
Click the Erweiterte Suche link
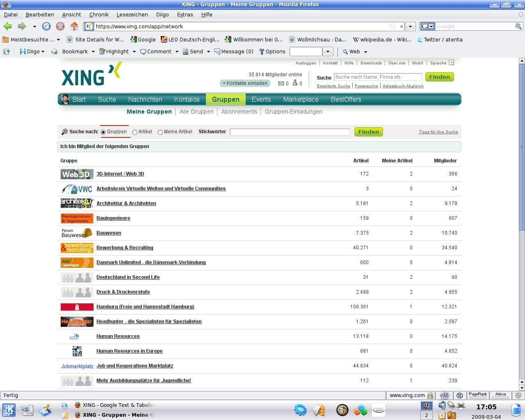tap(333, 86)
